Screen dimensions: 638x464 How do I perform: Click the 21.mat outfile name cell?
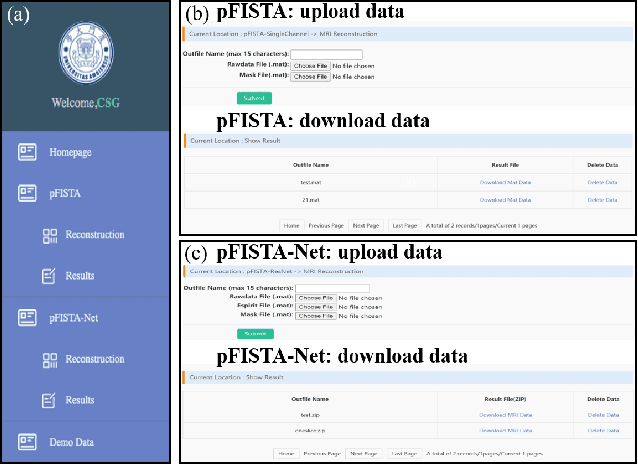point(311,200)
